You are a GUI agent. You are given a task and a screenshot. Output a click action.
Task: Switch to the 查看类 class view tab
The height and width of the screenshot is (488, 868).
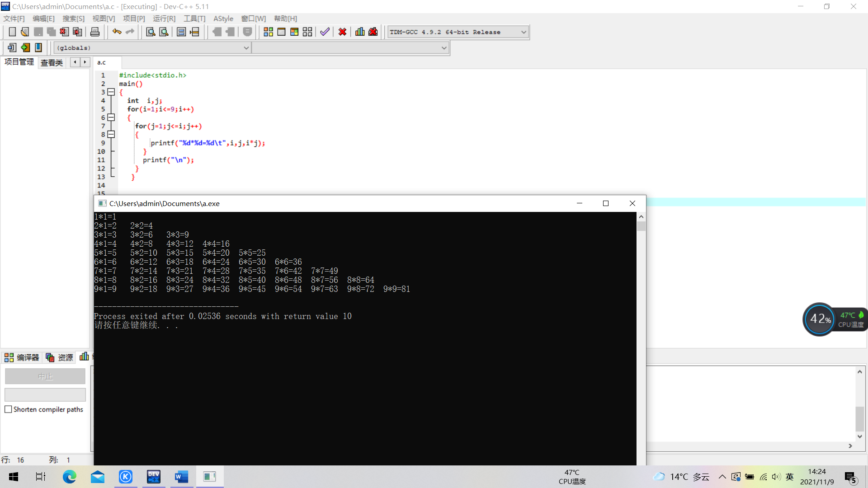tap(52, 62)
